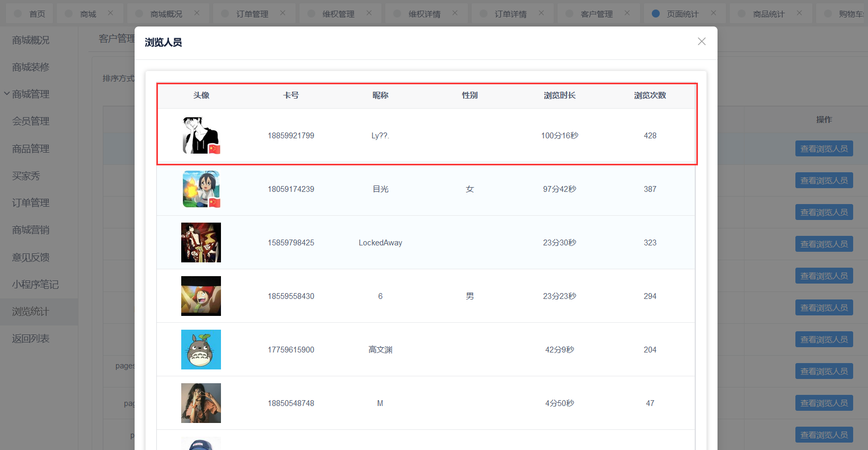Click 返回列表 in sidebar
The width and height of the screenshot is (868, 450).
[31, 338]
